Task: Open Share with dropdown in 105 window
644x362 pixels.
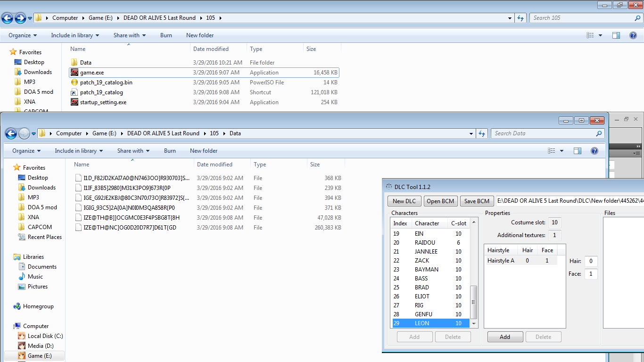Action: pos(130,35)
